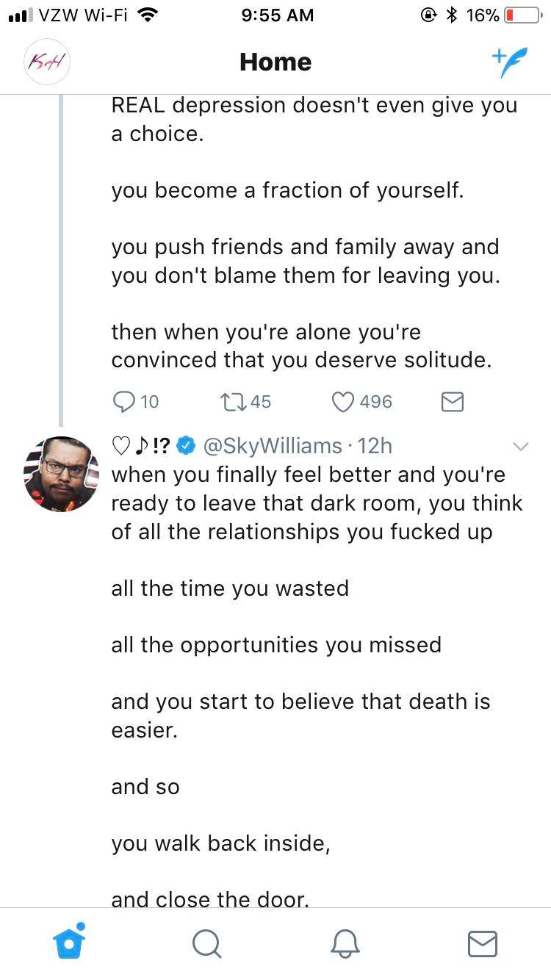Image resolution: width=551 pixels, height=980 pixels.
Task: Tap the battery level indicator
Action: [x=519, y=13]
